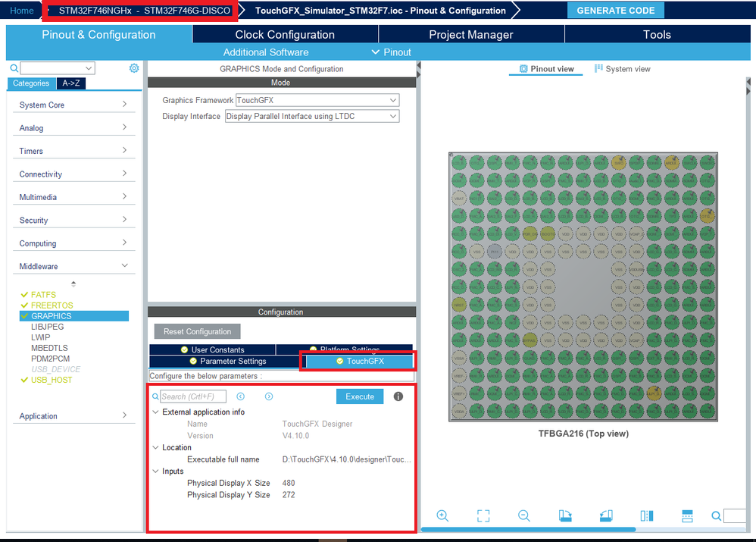Viewport: 756px width, 542px height.
Task: Open the Graphics Framework dropdown
Action: pos(393,100)
